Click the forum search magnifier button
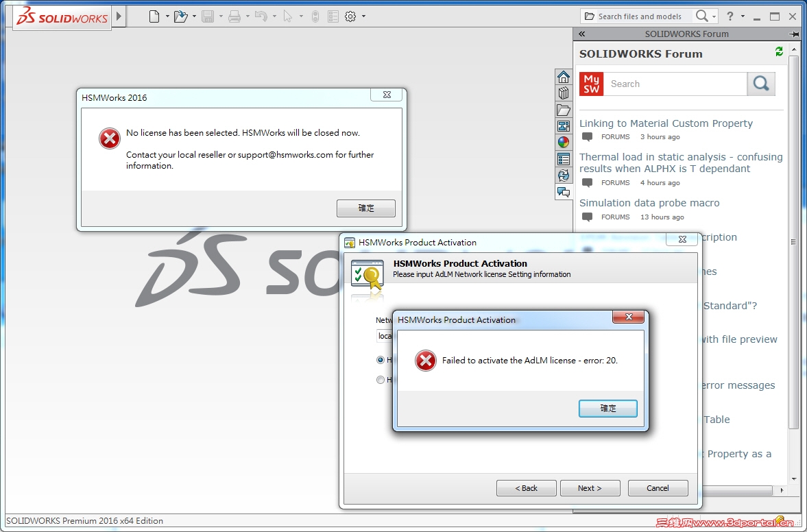The image size is (807, 532). pos(761,84)
